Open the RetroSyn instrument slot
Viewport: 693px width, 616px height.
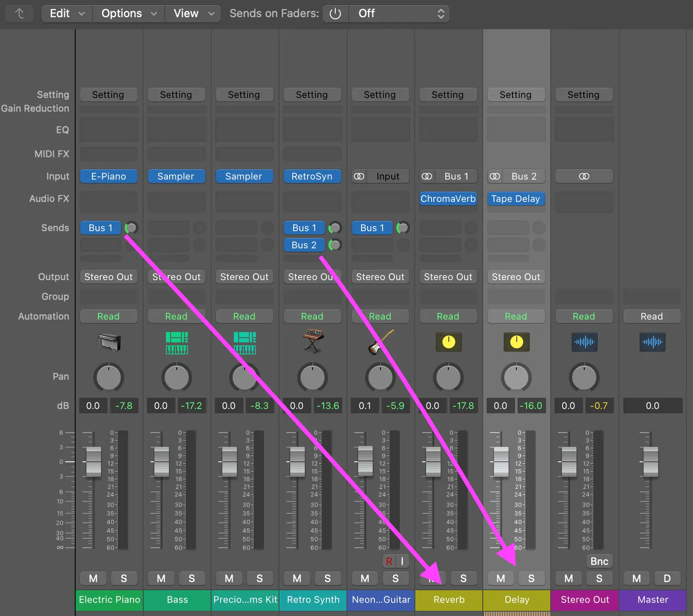pos(313,176)
